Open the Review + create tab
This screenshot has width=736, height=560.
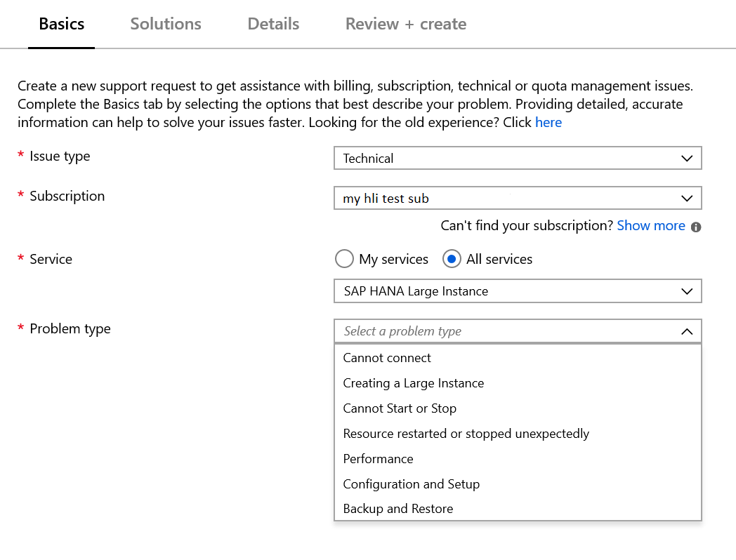coord(406,24)
